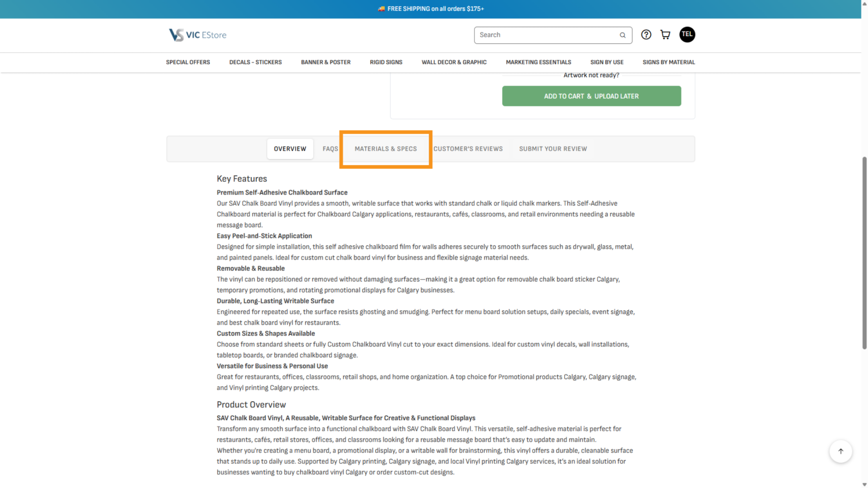Click the scroll-to-top arrow button

[840, 451]
